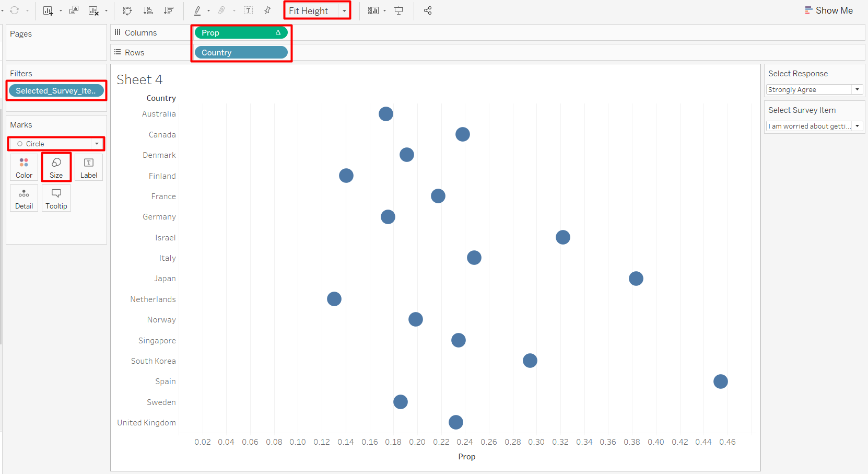Expand the Circle mark type dropdown
This screenshot has height=474, width=868.
pyautogui.click(x=97, y=143)
